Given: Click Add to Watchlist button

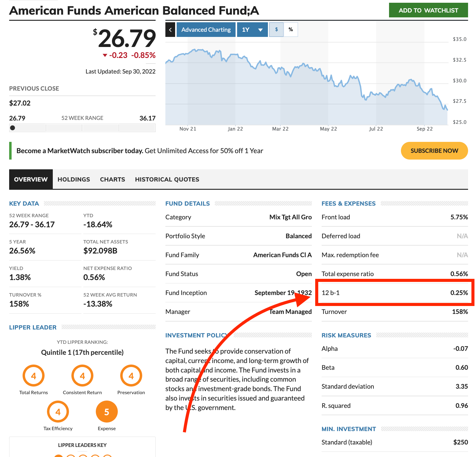Looking at the screenshot, I should pos(428,10).
